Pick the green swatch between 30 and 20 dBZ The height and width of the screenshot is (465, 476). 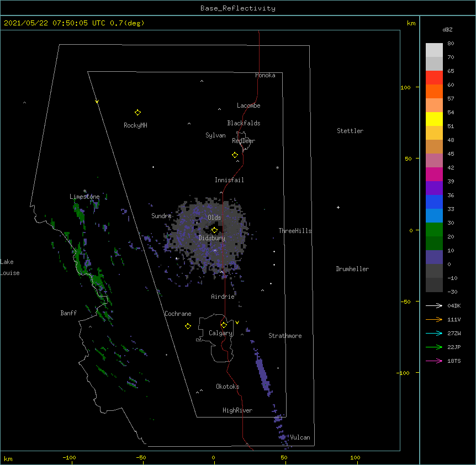[434, 230]
